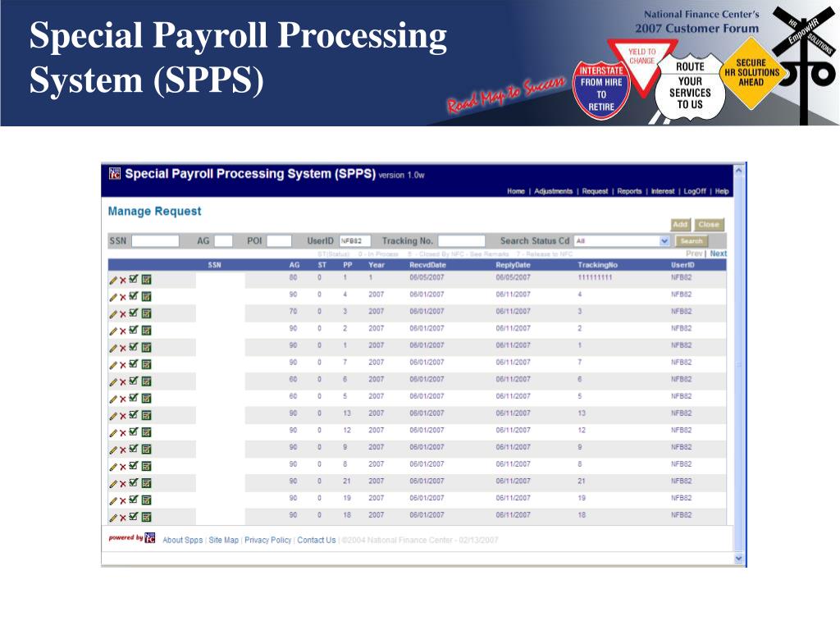Open the Contact Us footer link

(316, 540)
